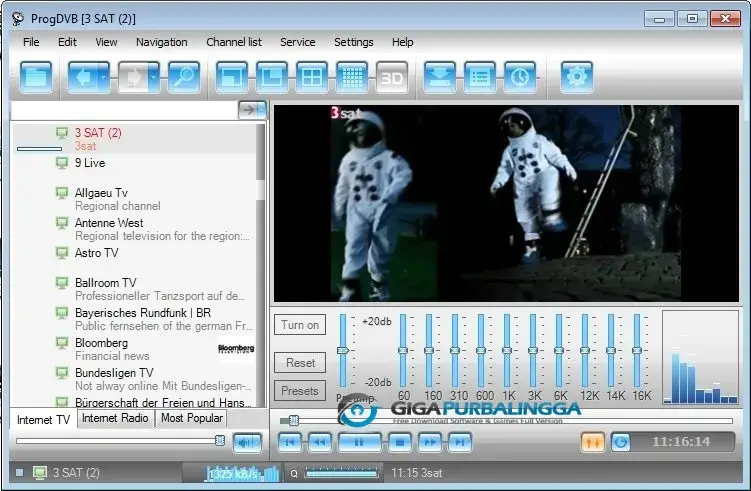This screenshot has width=751, height=491.
Task: Open file with the folder toolbar icon
Action: click(x=36, y=77)
